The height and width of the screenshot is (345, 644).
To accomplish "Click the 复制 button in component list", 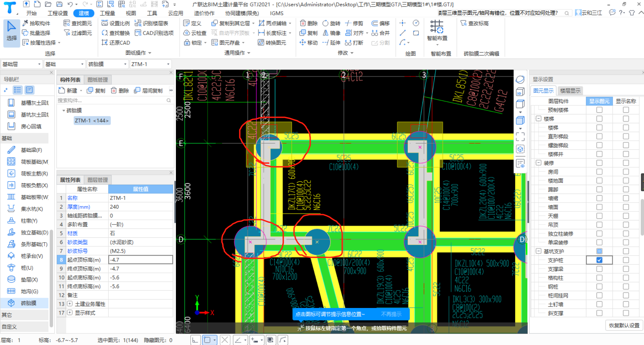I will pos(96,91).
